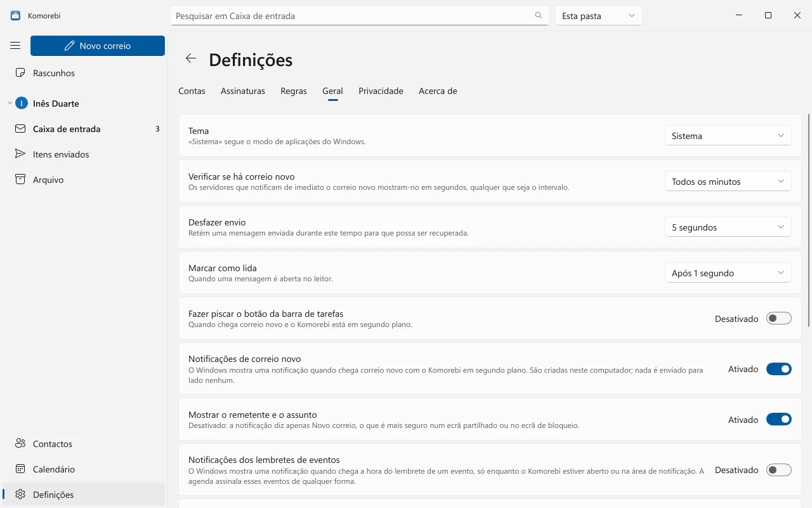The width and height of the screenshot is (812, 508).
Task: Click the Inês Duarte account avatar
Action: (22, 104)
